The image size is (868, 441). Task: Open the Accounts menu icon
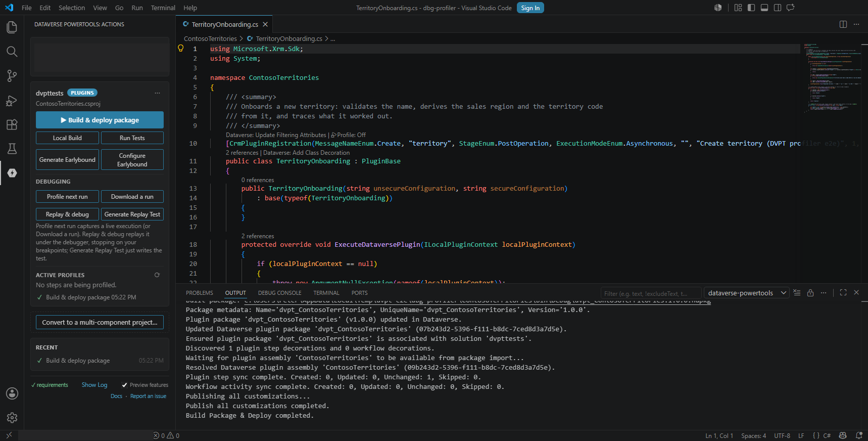pos(12,393)
